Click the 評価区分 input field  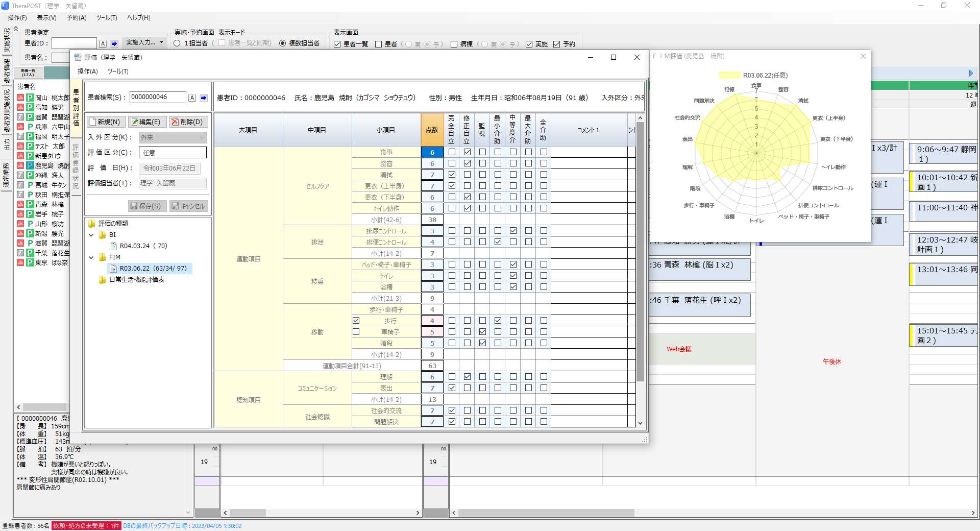click(x=173, y=153)
